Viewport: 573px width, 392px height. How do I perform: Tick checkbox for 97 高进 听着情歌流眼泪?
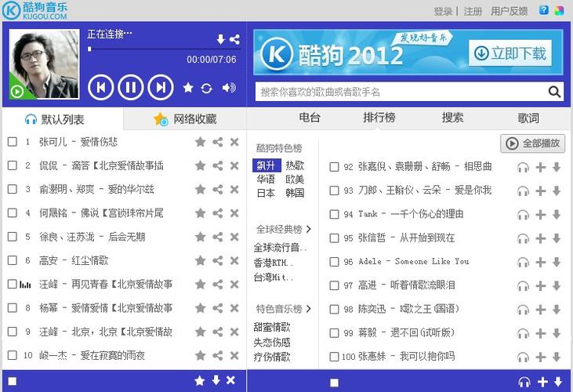click(x=334, y=285)
